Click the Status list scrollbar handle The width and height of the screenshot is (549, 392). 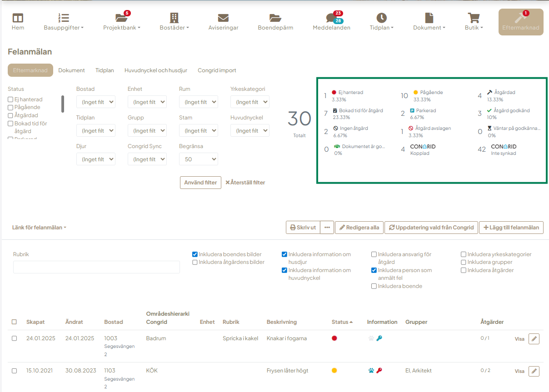(x=63, y=104)
